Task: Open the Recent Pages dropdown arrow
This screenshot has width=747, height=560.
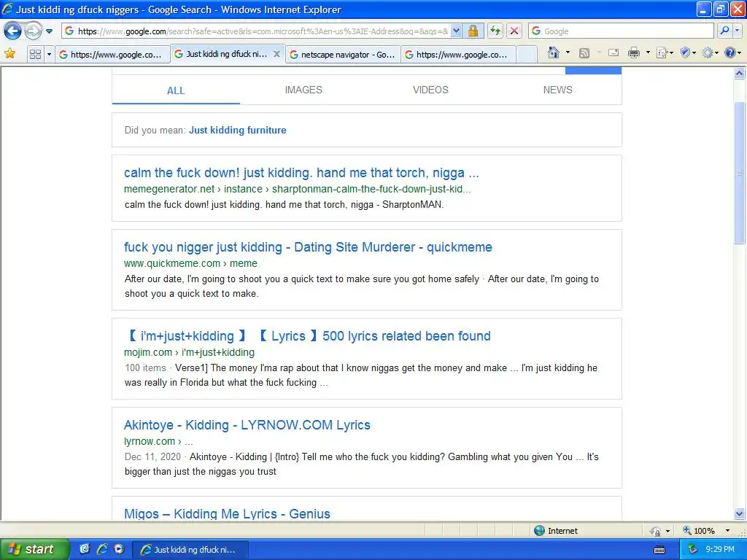Action: tap(49, 31)
